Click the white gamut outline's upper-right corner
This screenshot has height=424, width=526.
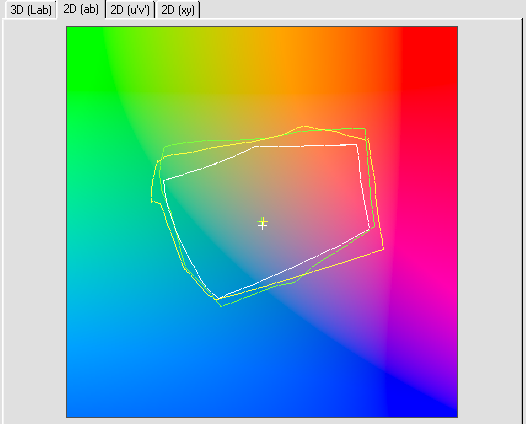356,145
